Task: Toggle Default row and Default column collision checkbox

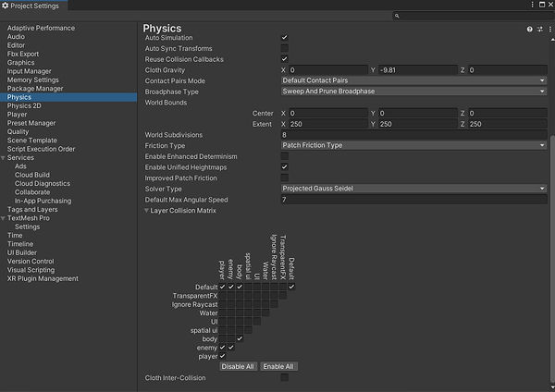Action: coord(291,287)
